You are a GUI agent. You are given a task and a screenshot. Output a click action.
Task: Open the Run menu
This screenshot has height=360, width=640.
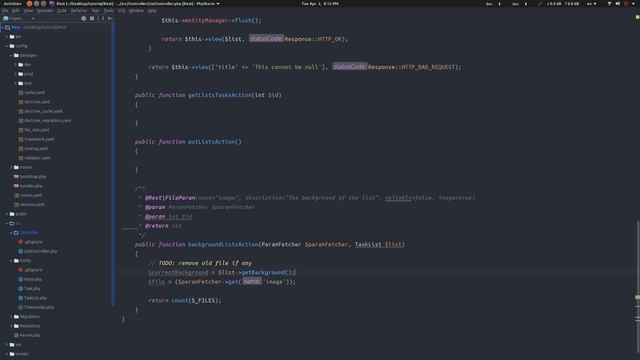96,11
